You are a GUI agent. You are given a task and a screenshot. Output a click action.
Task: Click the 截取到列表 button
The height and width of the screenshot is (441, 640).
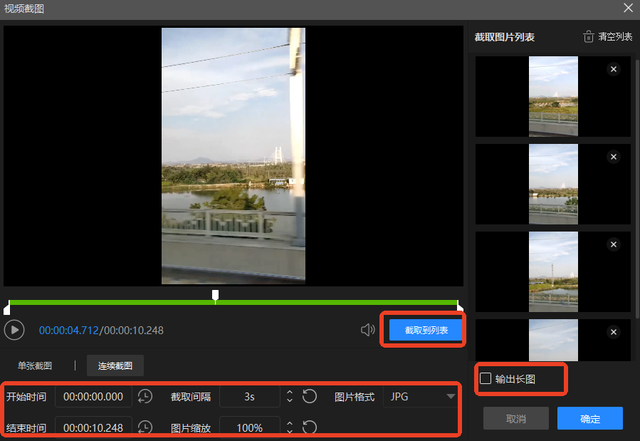click(x=426, y=330)
